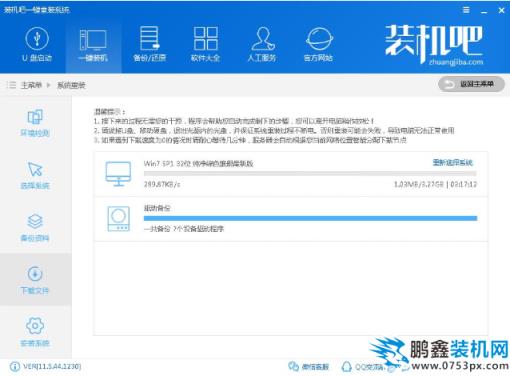Click the 系统重装 breadcrumb item
This screenshot has width=510, height=376.
(71, 85)
